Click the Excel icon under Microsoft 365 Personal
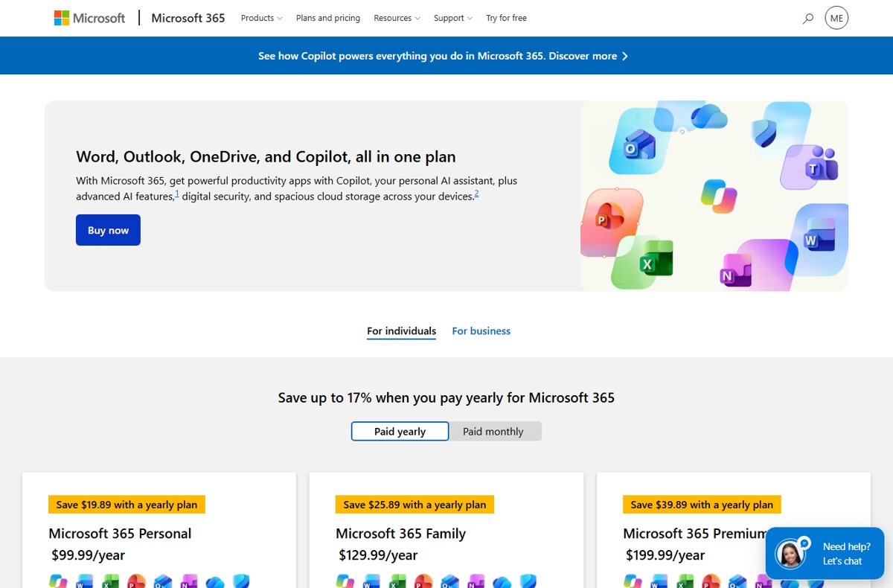The width and height of the screenshot is (893, 588). click(x=110, y=581)
